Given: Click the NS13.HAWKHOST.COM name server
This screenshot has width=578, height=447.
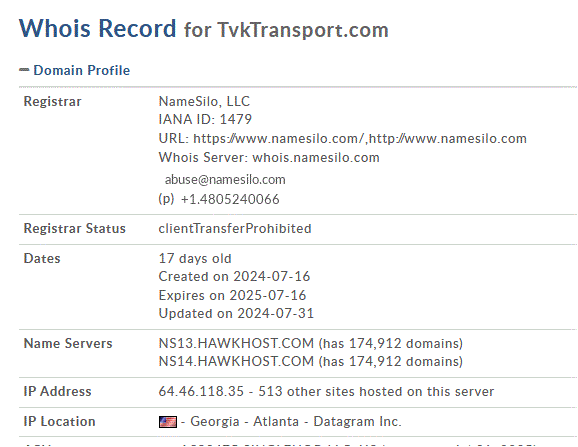Looking at the screenshot, I should [x=236, y=343].
